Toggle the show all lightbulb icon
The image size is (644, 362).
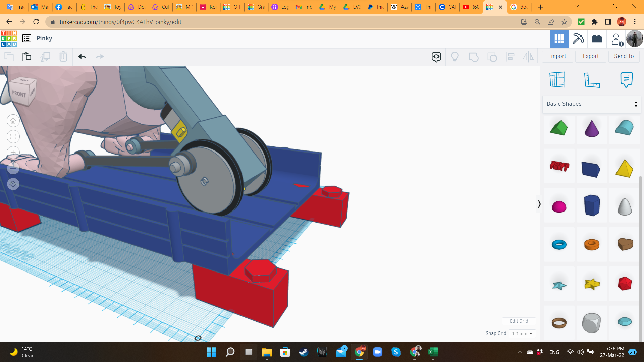455,57
